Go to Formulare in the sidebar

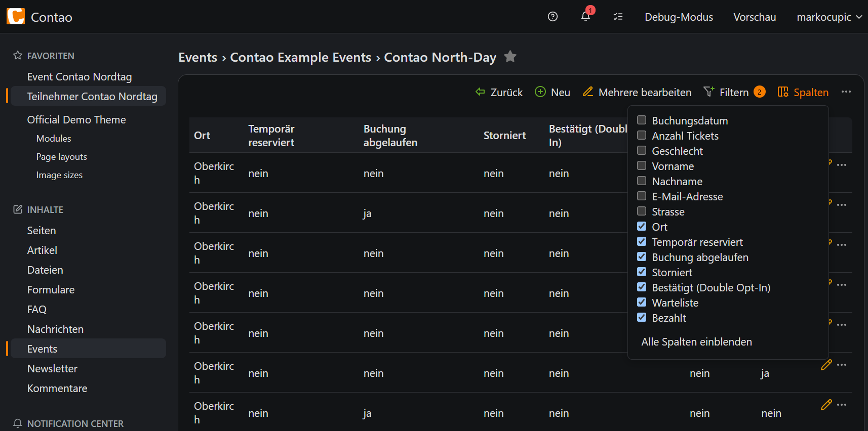pos(51,289)
